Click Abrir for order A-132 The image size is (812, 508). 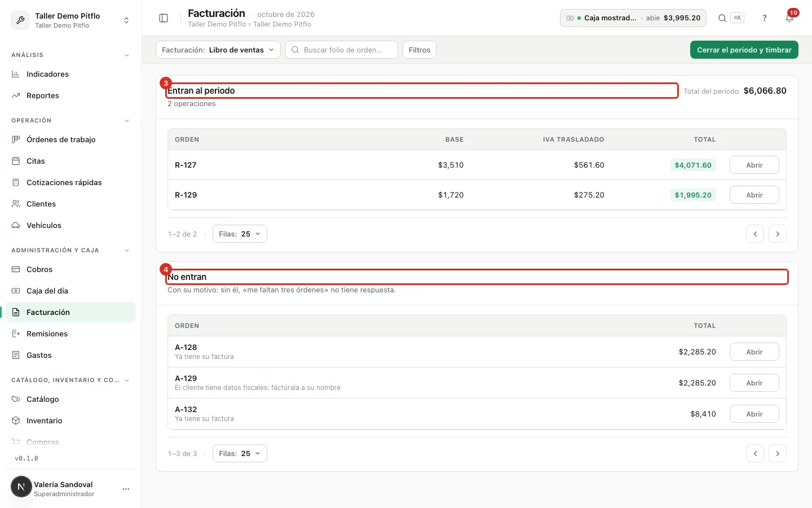pyautogui.click(x=754, y=414)
